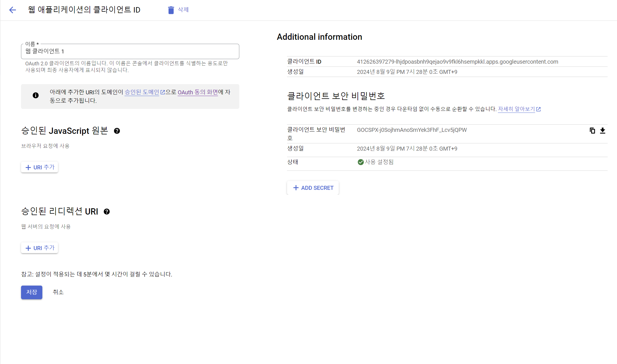This screenshot has width=617, height=364.
Task: Add URI under JavaScript 원본 section
Action: tap(40, 167)
